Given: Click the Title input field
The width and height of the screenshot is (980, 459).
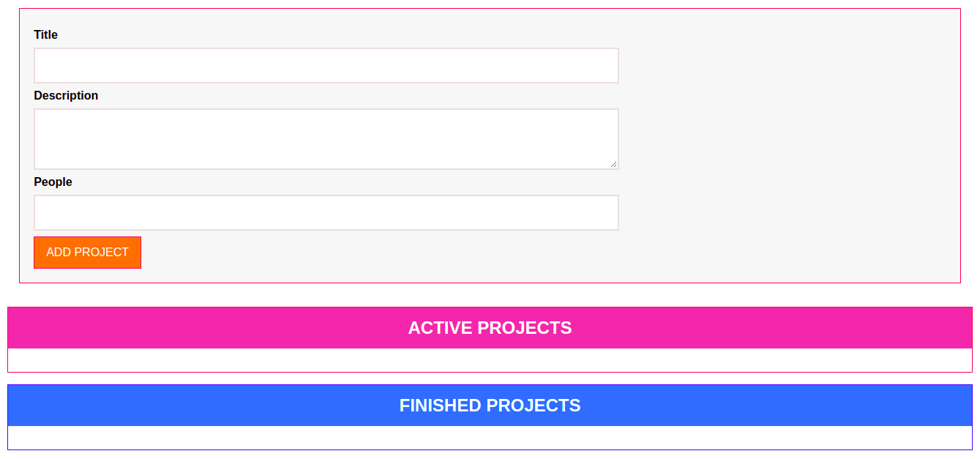Looking at the screenshot, I should (x=326, y=66).
